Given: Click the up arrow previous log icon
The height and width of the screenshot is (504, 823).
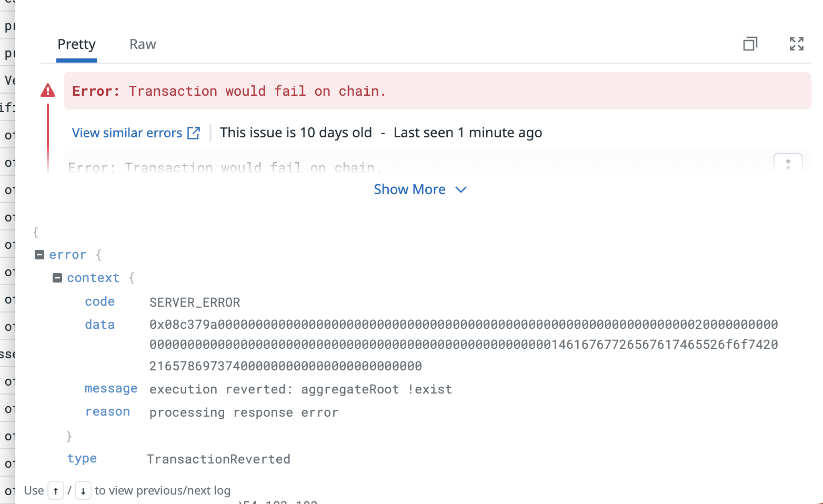Looking at the screenshot, I should (56, 490).
